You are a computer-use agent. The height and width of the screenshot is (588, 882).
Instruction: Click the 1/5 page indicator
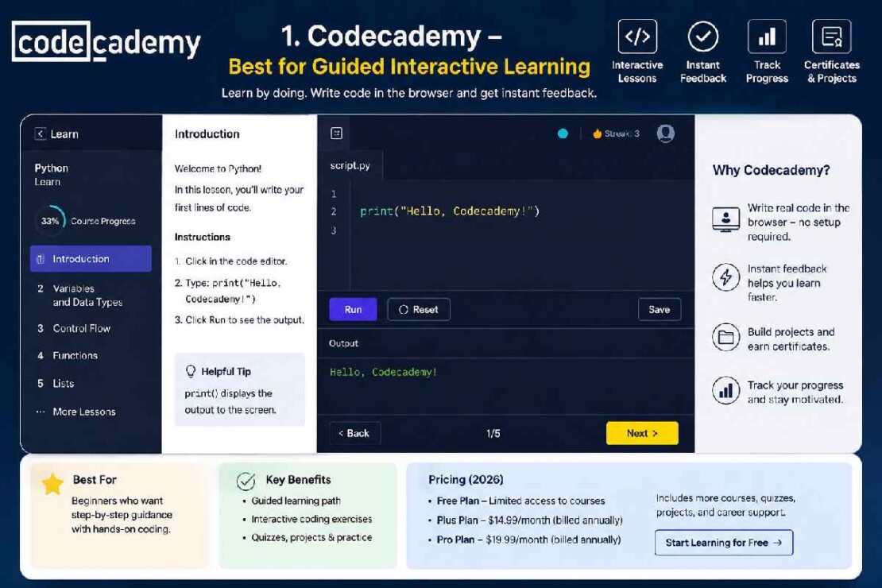(x=493, y=433)
